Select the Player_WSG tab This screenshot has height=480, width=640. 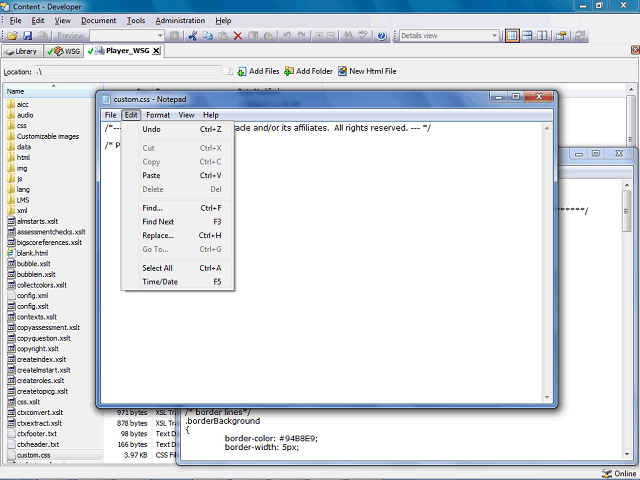[x=124, y=51]
